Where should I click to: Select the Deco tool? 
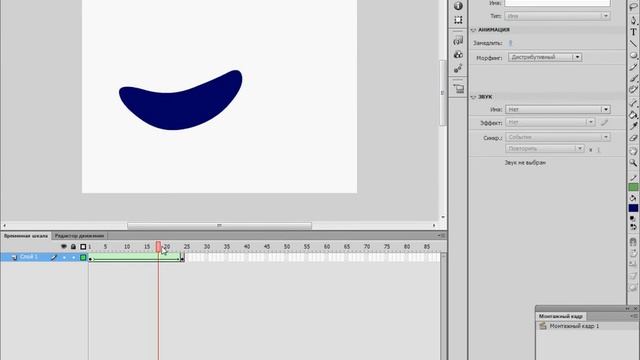(633, 90)
